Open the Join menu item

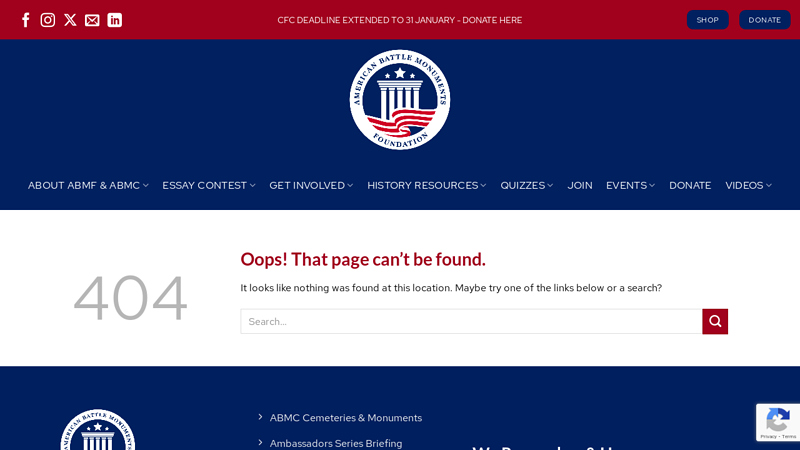(x=580, y=185)
